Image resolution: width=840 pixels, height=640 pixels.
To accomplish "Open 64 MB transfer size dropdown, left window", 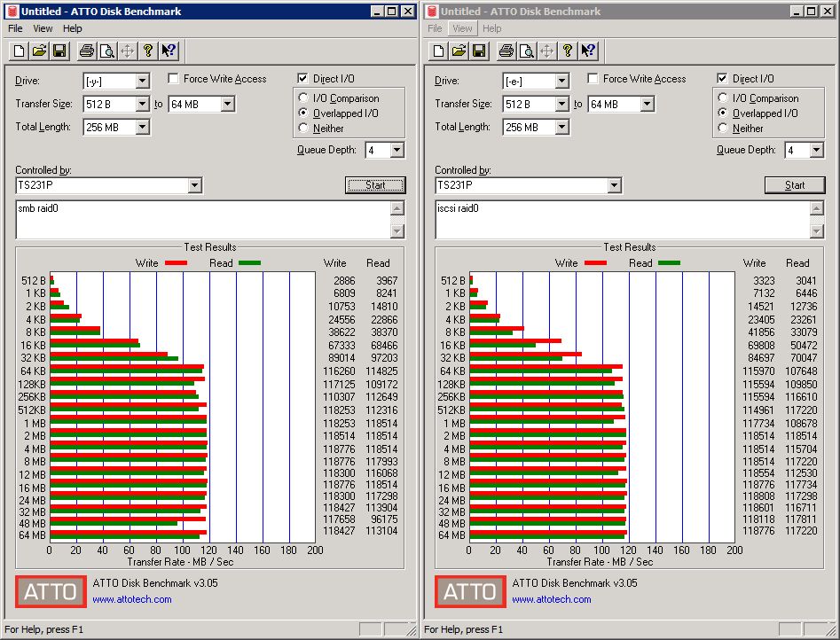I will pos(228,104).
